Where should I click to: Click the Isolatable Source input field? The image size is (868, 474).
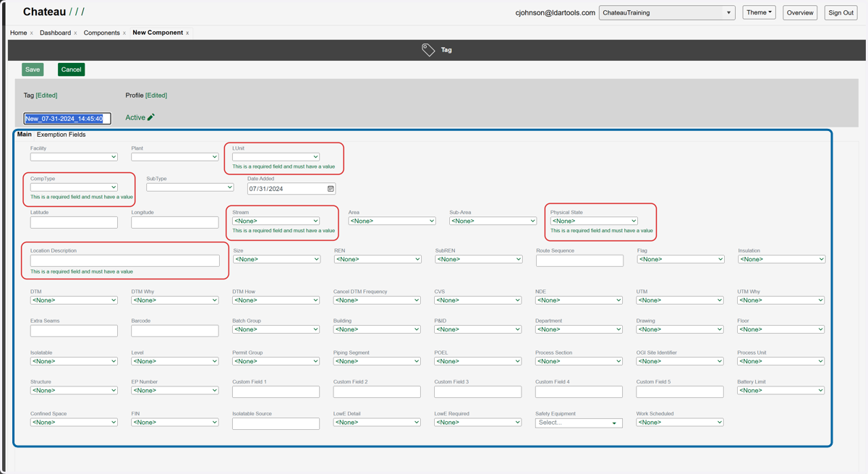pos(276,423)
